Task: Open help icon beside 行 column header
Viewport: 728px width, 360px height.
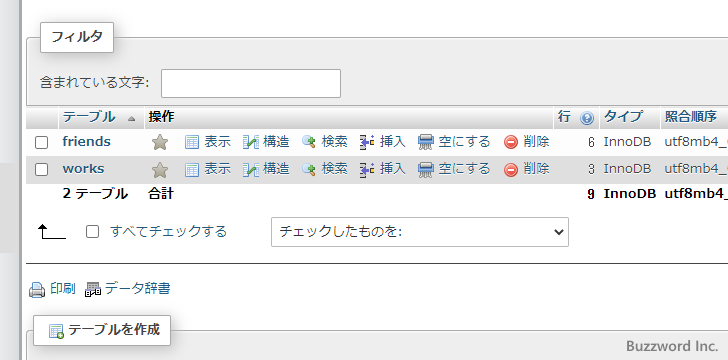Action: (587, 118)
